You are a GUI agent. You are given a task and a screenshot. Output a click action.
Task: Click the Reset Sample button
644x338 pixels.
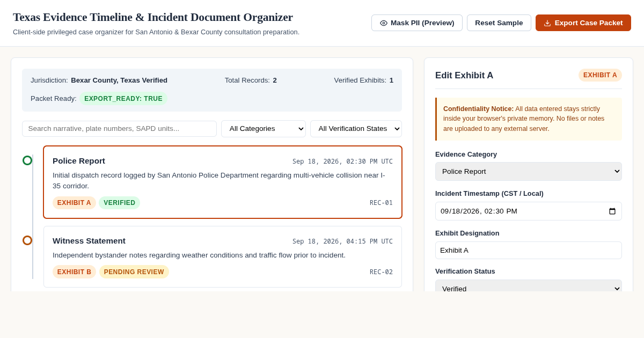pos(499,23)
